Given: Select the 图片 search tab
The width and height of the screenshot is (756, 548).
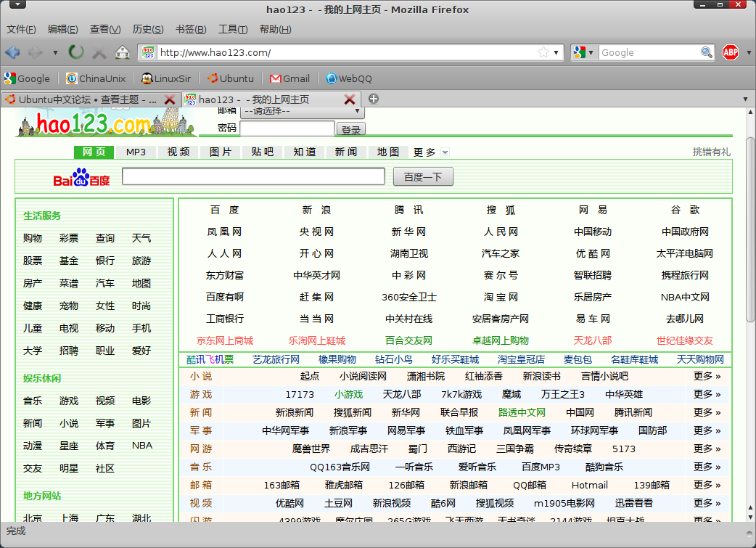Looking at the screenshot, I should [221, 152].
